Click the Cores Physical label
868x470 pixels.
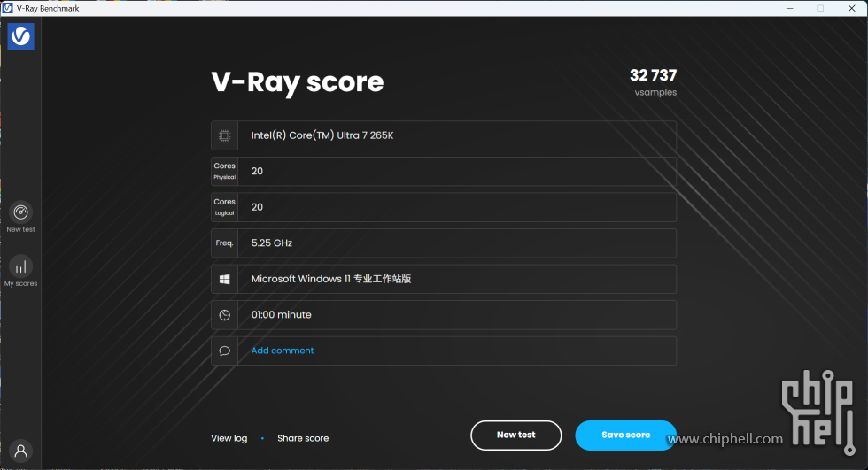(x=224, y=171)
